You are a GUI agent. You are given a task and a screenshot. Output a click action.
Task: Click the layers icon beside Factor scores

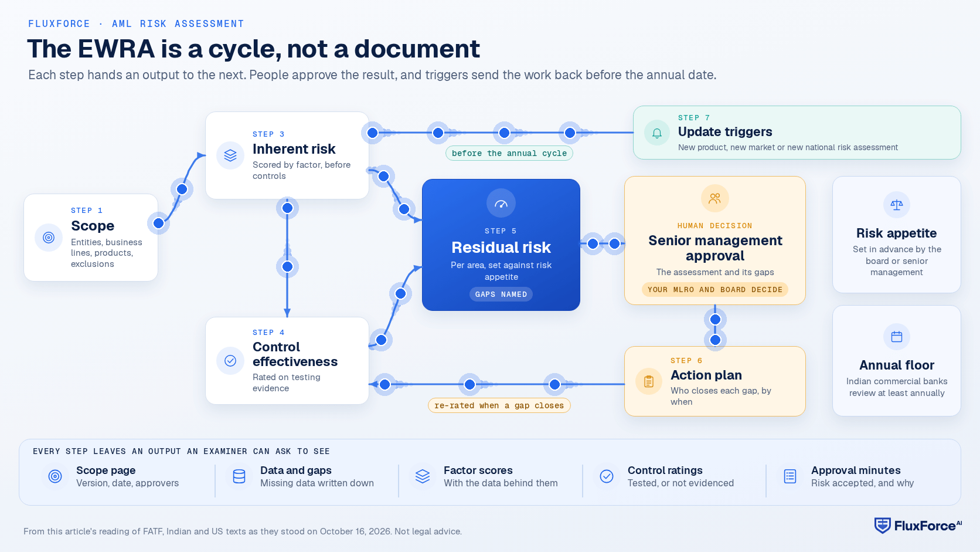pyautogui.click(x=423, y=476)
